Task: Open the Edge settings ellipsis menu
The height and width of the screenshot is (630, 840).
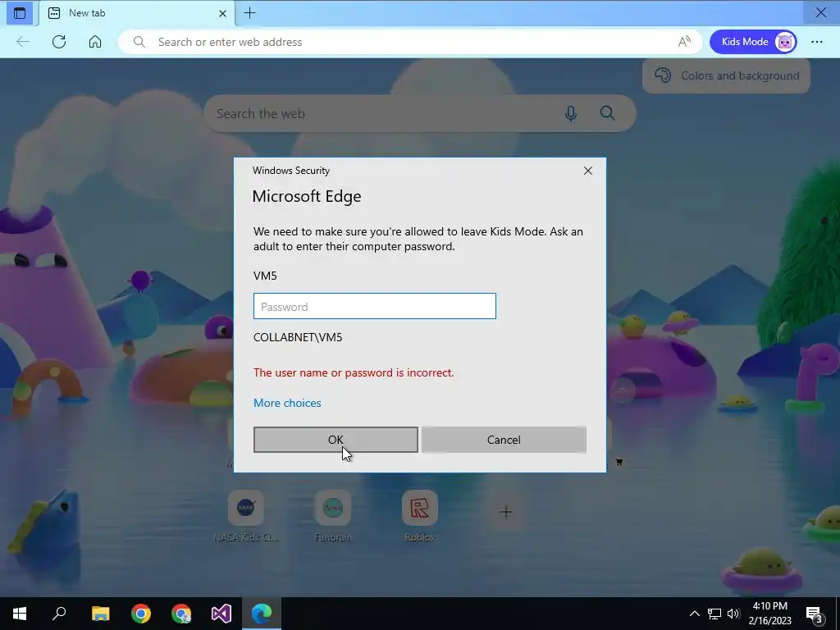Action: coord(816,42)
